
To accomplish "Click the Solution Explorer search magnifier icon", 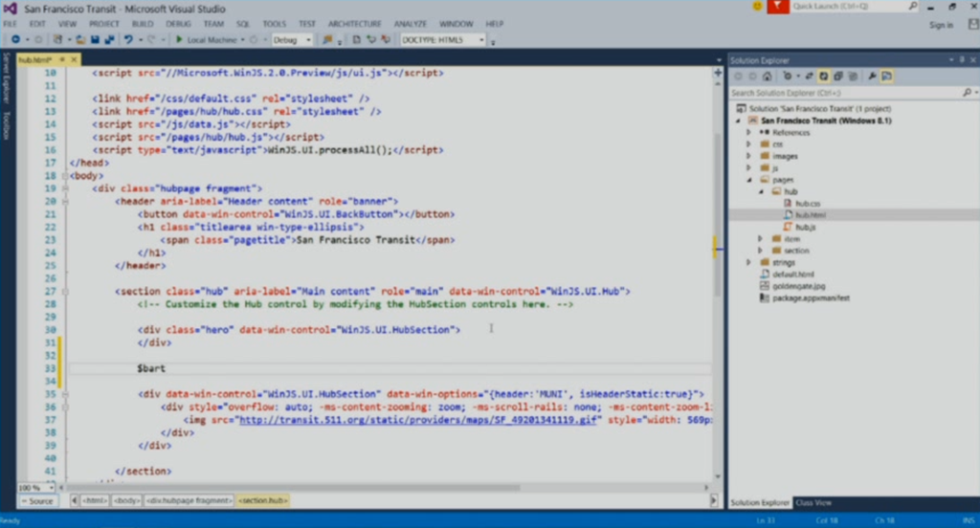I will pyautogui.click(x=967, y=93).
